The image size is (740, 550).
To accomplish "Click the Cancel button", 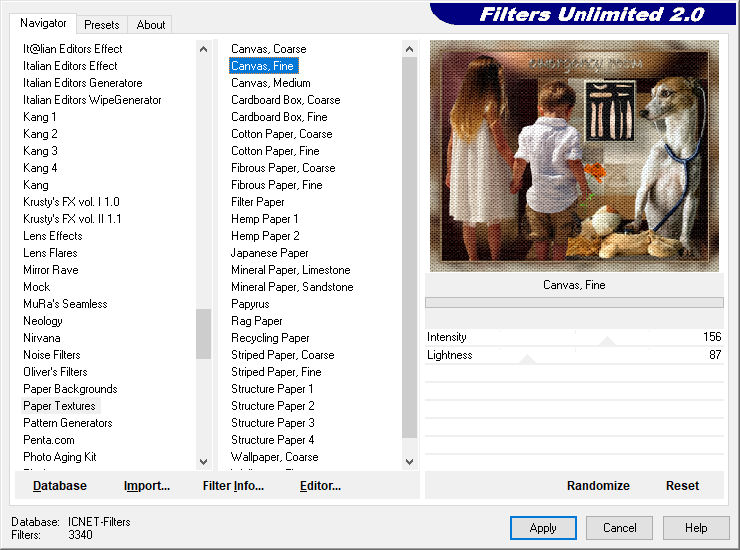I will [619, 528].
